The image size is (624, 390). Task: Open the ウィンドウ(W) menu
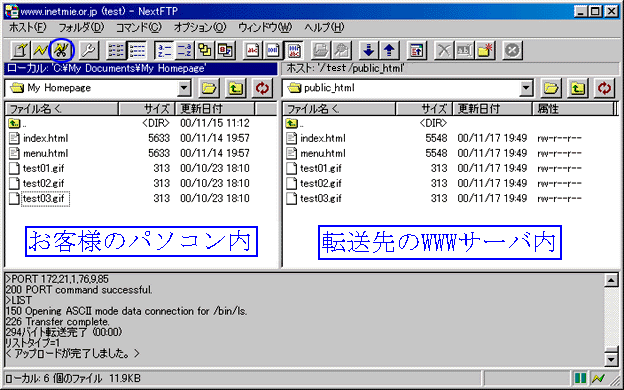coord(265,28)
